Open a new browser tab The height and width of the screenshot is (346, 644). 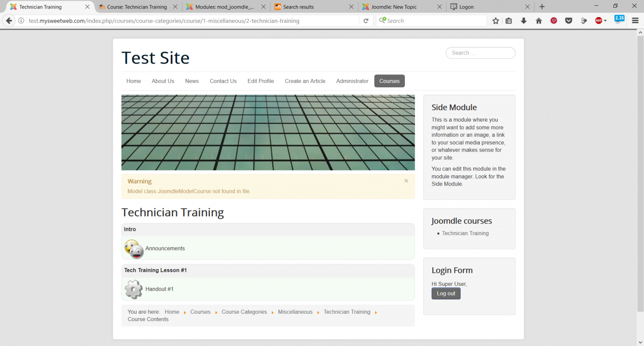[x=542, y=7]
